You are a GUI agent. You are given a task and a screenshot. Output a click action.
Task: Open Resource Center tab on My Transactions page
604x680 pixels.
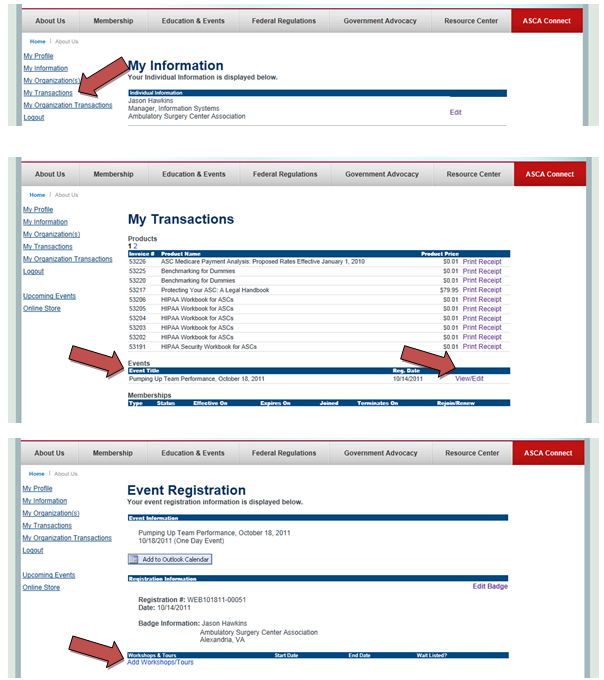pyautogui.click(x=473, y=174)
